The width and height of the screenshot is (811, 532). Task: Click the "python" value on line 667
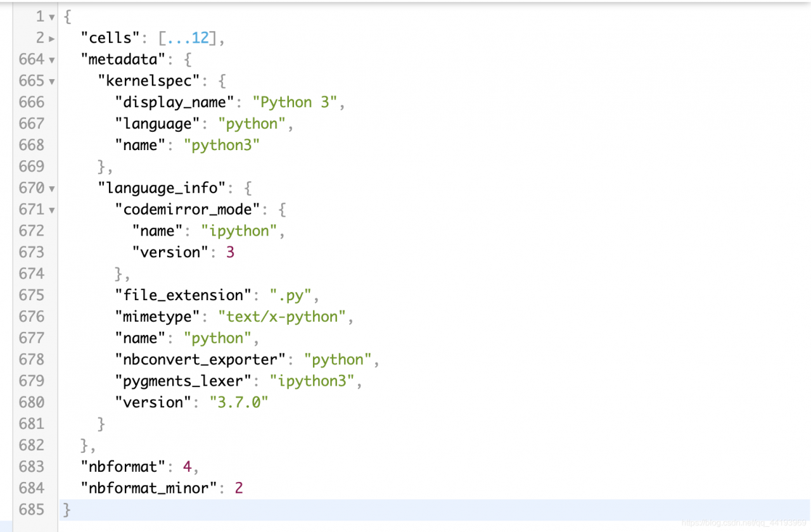[x=252, y=123]
